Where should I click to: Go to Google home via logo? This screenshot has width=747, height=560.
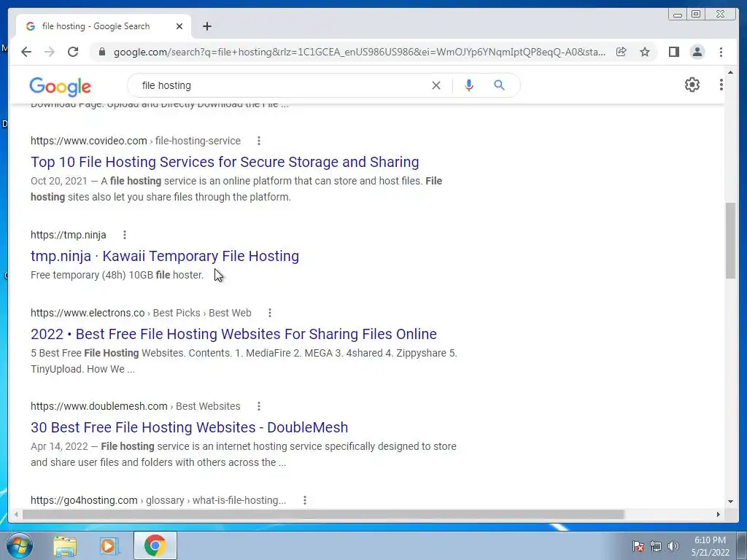click(x=60, y=86)
